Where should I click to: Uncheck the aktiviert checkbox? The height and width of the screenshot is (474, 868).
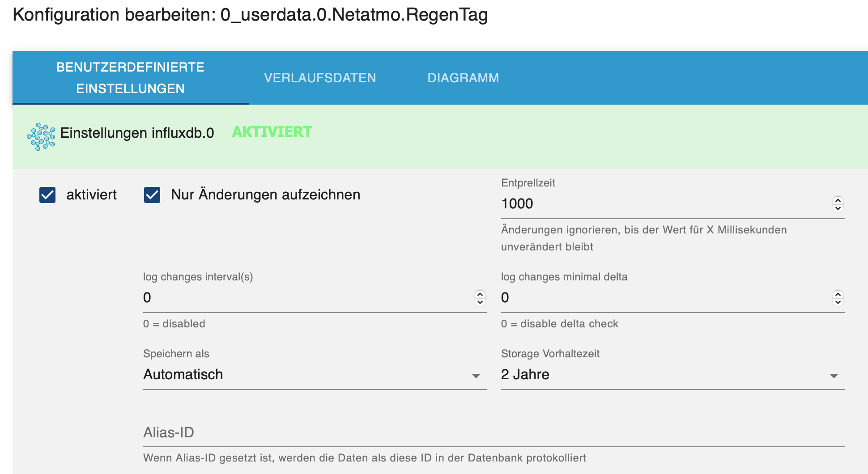tap(47, 195)
